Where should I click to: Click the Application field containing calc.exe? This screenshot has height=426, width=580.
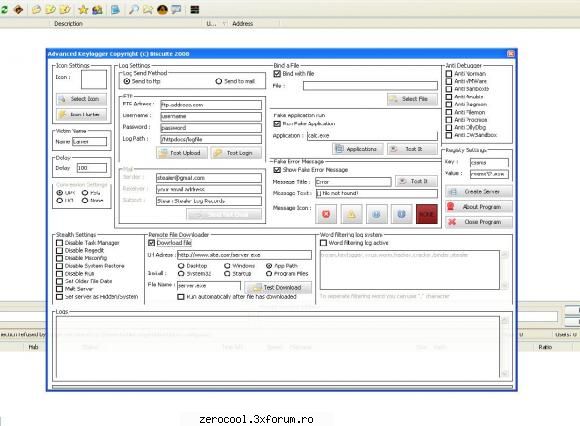tap(372, 135)
